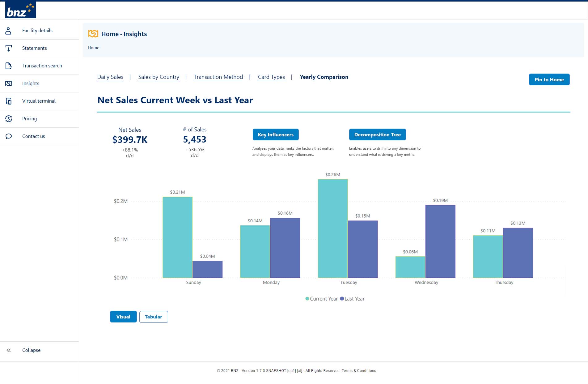The width and height of the screenshot is (588, 384).
Task: Open the Transaction search document icon
Action: pyautogui.click(x=8, y=66)
